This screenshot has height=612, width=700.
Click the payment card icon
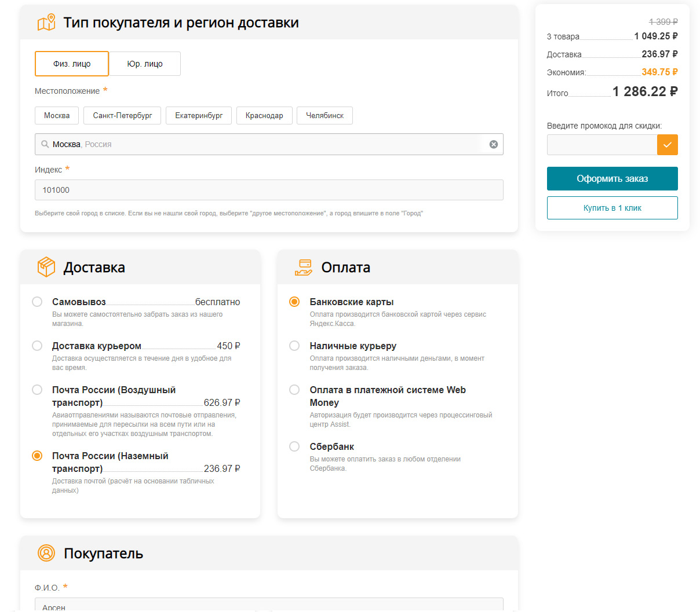[304, 267]
